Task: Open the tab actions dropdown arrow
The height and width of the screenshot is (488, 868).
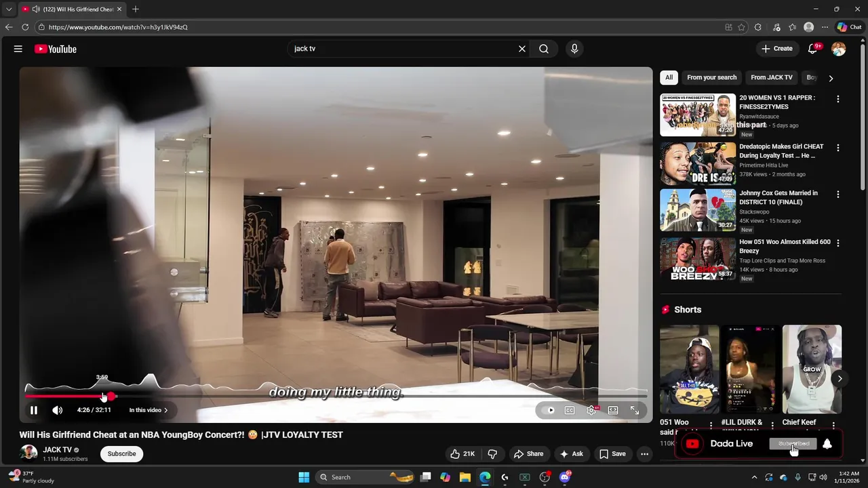Action: click(x=9, y=9)
